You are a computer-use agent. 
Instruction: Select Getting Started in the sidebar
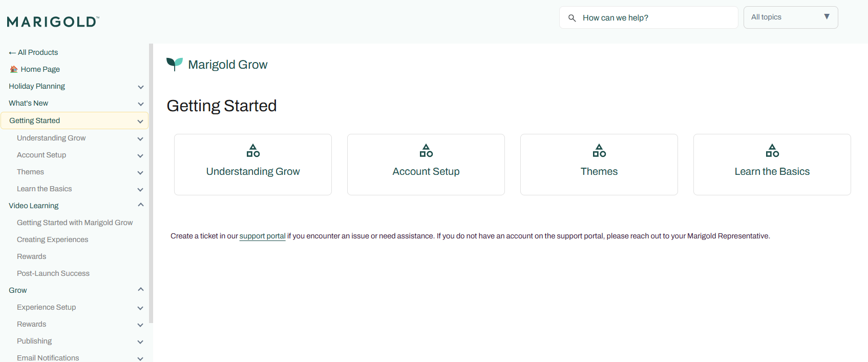coord(35,120)
